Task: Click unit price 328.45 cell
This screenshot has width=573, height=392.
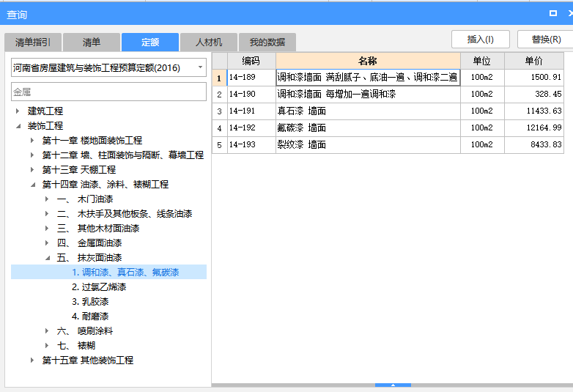Action: tap(534, 95)
